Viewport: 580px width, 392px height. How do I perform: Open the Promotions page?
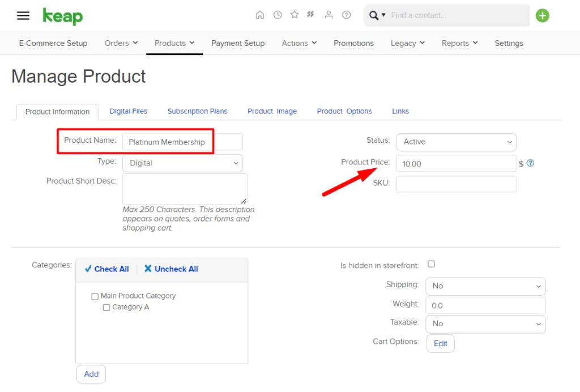(353, 43)
